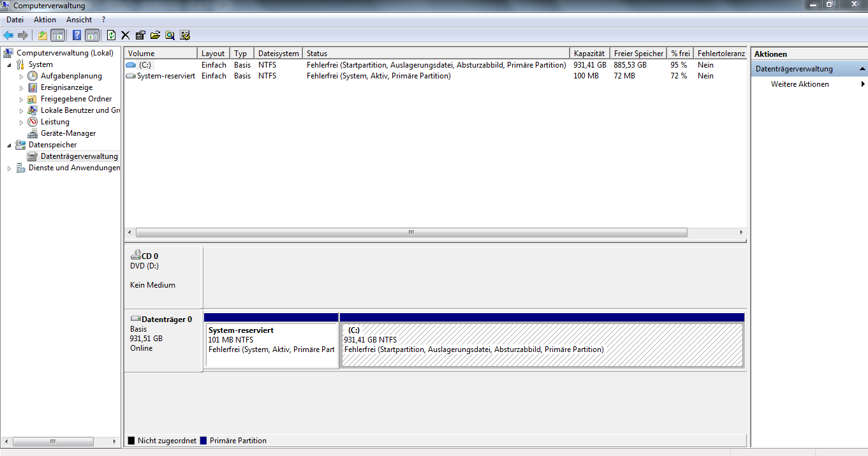Sort by the Status column header
868x456 pixels.
coord(436,54)
